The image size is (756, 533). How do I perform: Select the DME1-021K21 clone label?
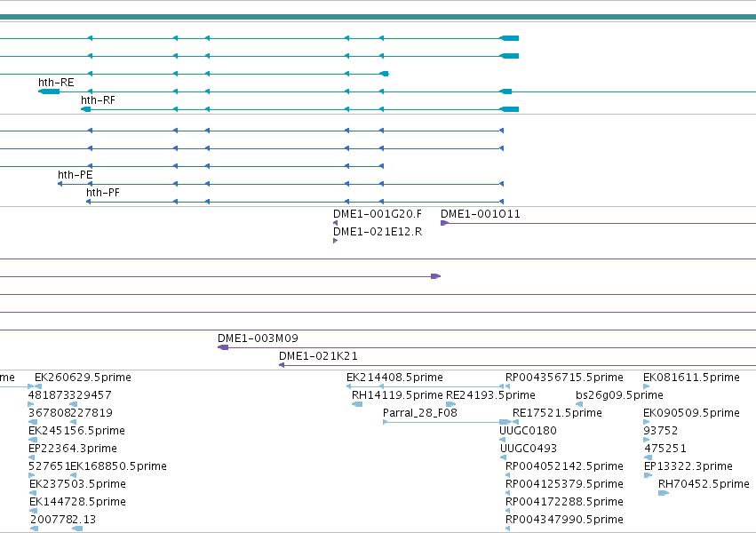click(x=318, y=356)
